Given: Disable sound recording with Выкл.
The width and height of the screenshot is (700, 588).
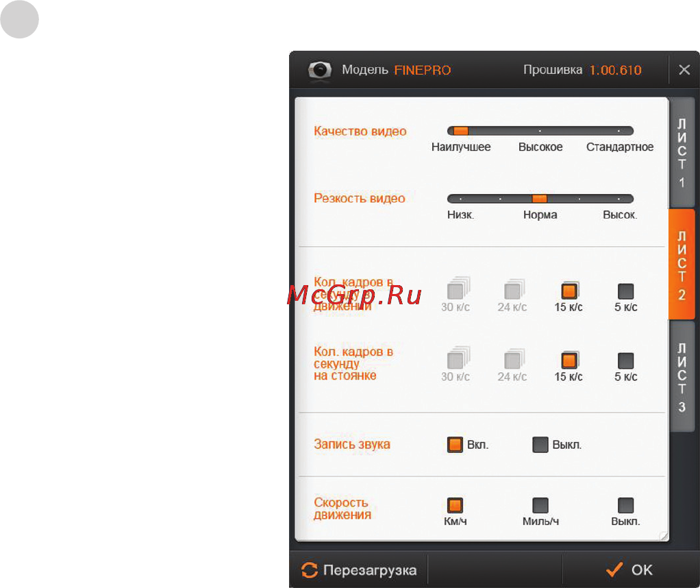Looking at the screenshot, I should 540,445.
